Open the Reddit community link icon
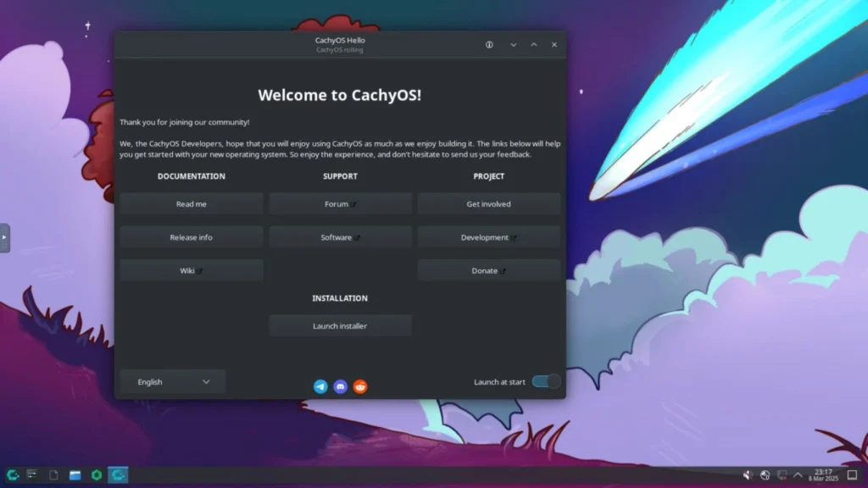 point(360,386)
